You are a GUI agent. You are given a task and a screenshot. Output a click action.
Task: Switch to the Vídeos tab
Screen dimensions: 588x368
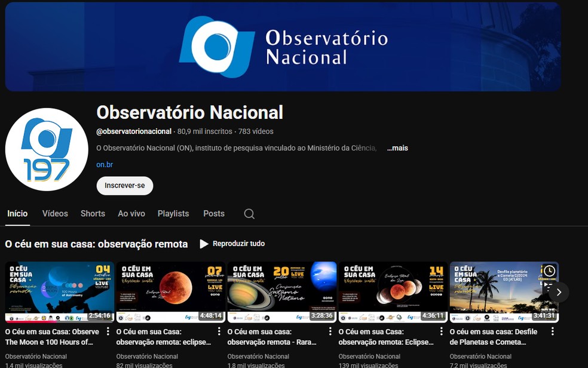(x=55, y=214)
